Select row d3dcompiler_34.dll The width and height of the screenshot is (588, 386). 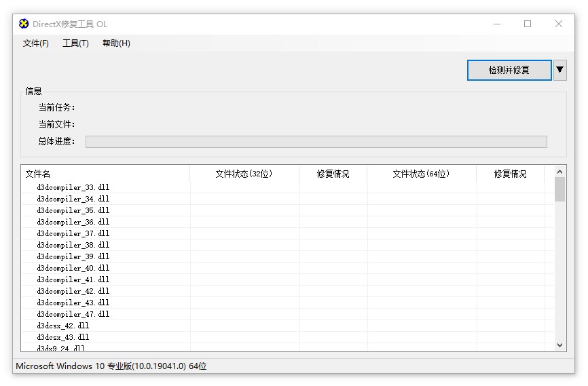click(288, 199)
